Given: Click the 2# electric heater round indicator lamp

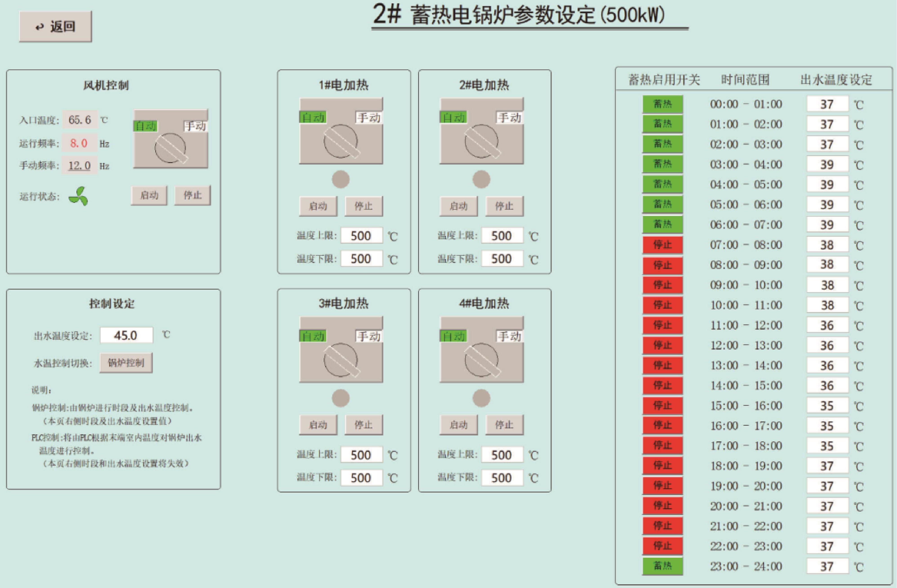Looking at the screenshot, I should (481, 179).
